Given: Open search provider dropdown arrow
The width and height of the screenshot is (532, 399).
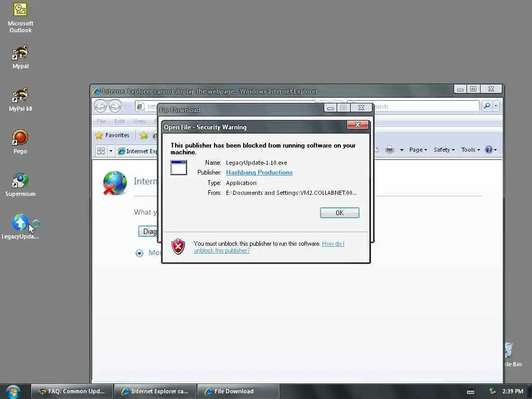Looking at the screenshot, I should click(496, 106).
